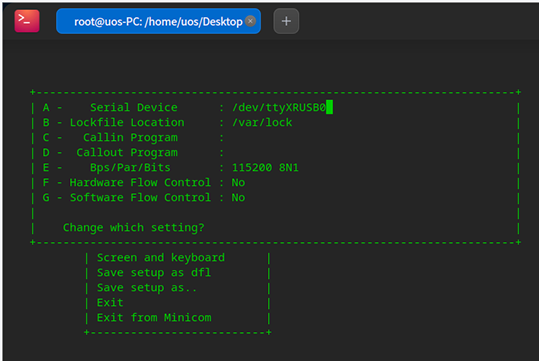Image resolution: width=539 pixels, height=361 pixels.
Task: Click the 115200 8N1 baud value
Action: (x=265, y=167)
